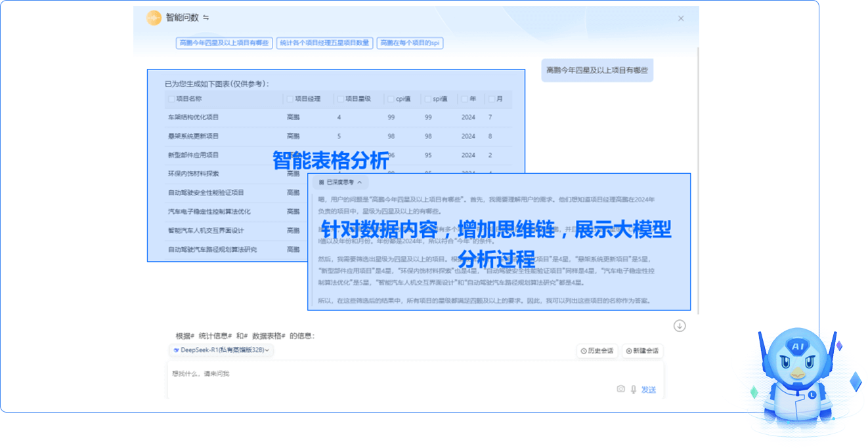The image size is (868, 448).
Task: Select suggestion 高鹏在每个项目的spi
Action: point(410,43)
